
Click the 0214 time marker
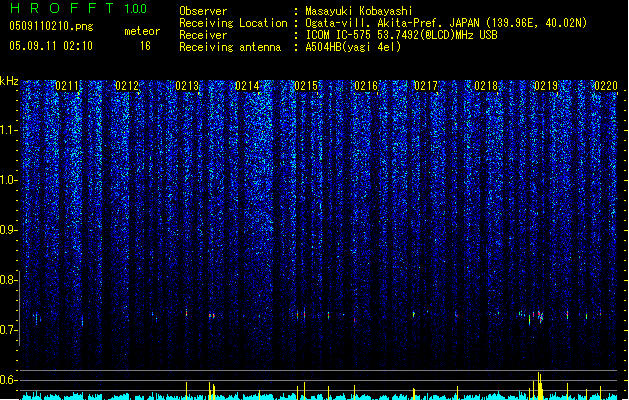click(247, 86)
